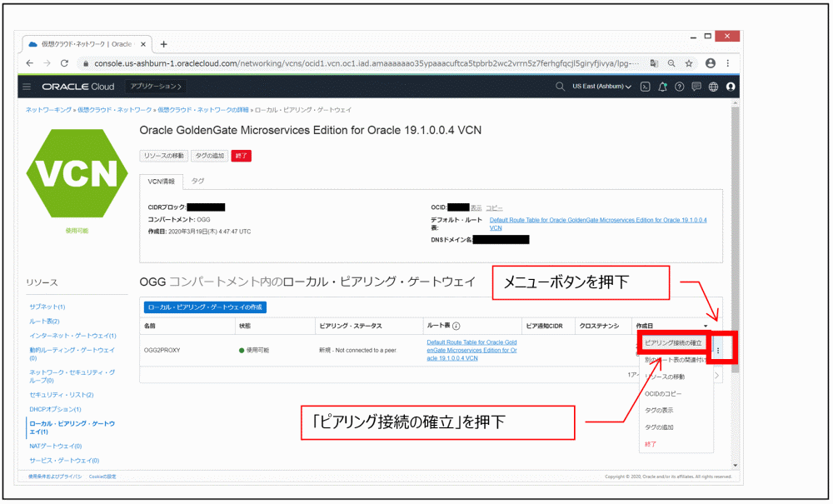Click the lock icon in address bar
Image resolution: width=833 pixels, height=504 pixels.
(x=85, y=63)
